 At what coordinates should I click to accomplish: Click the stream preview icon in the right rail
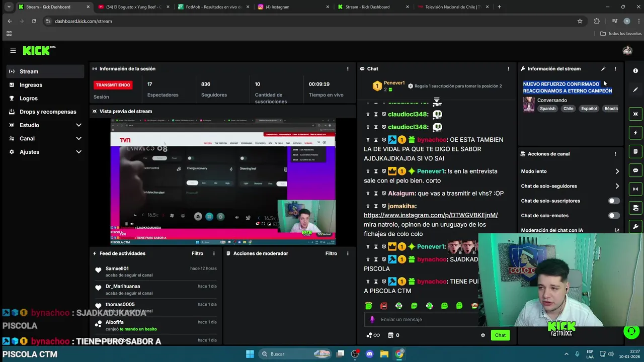coord(635,114)
